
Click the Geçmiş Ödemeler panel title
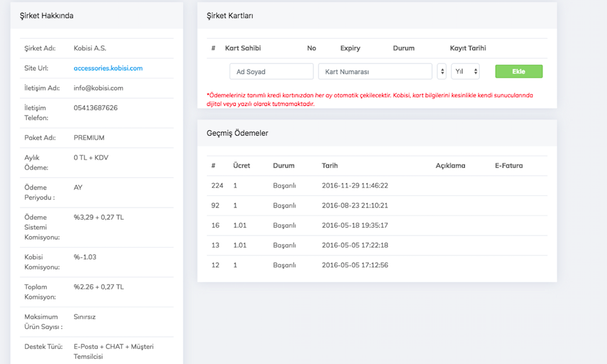click(237, 133)
